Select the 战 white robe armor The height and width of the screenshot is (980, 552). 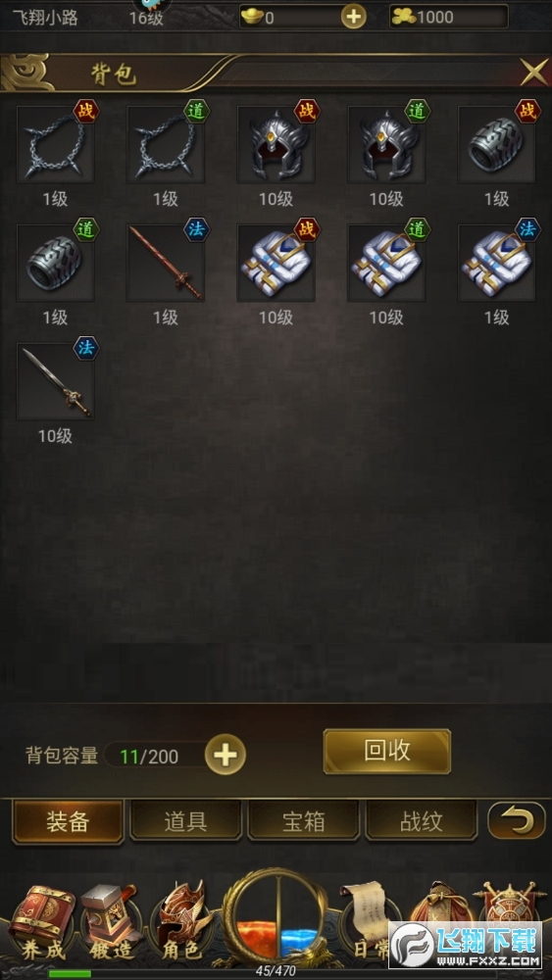click(x=276, y=263)
